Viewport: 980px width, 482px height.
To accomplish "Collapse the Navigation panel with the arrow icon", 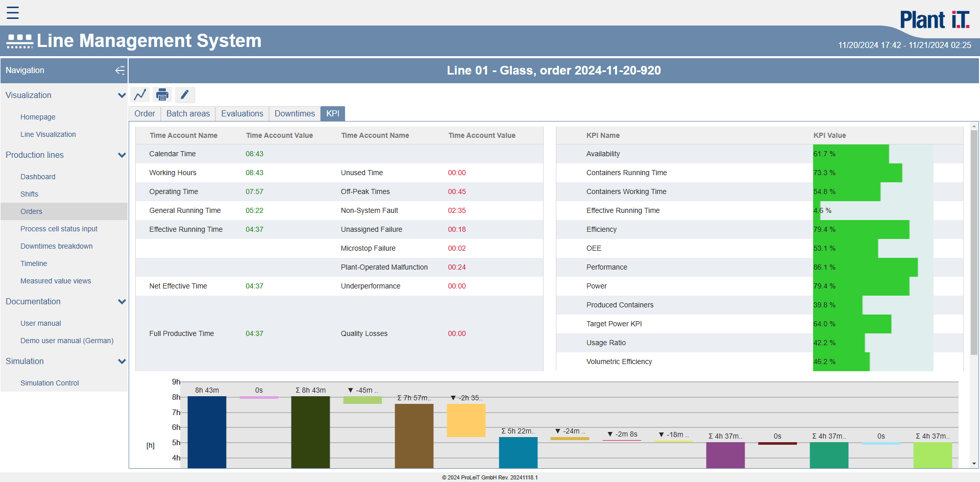I will click(x=120, y=70).
